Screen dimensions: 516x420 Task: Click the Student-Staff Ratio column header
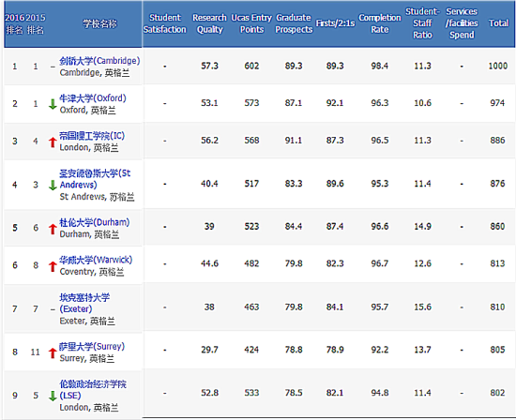pos(422,23)
